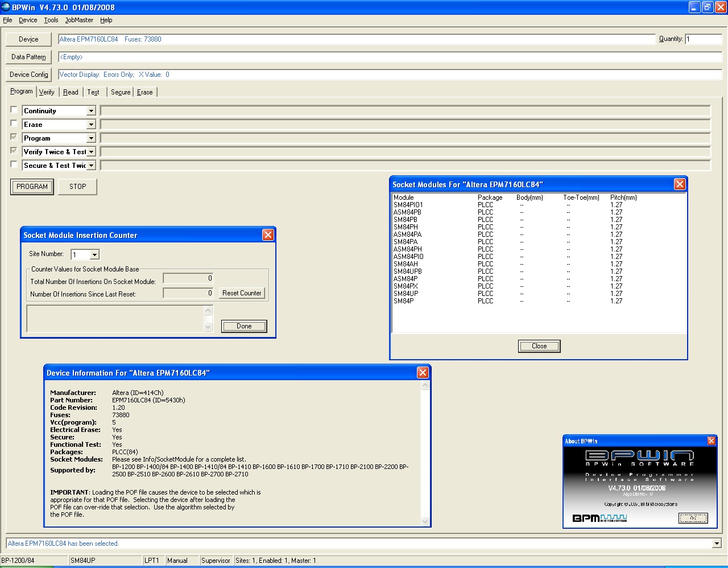The image size is (728, 568).
Task: Click the scroll-up arrow in the Insertion Counter text box
Action: coord(208,310)
